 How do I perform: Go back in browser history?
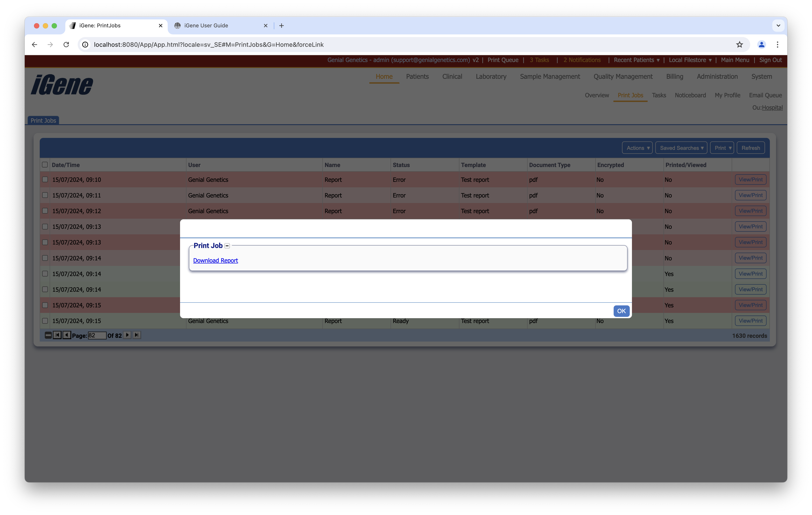click(x=34, y=45)
